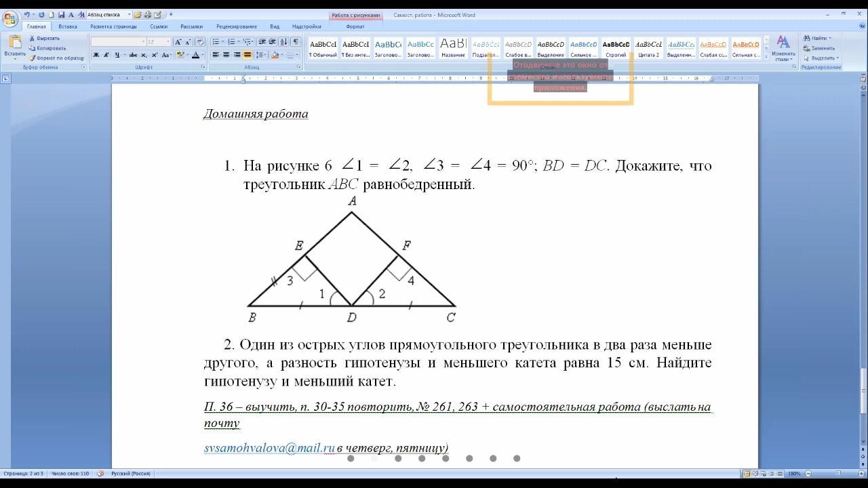Viewport: 868px width, 488px height.
Task: Open the svsamohvalova@mail.ru link
Action: [x=270, y=448]
